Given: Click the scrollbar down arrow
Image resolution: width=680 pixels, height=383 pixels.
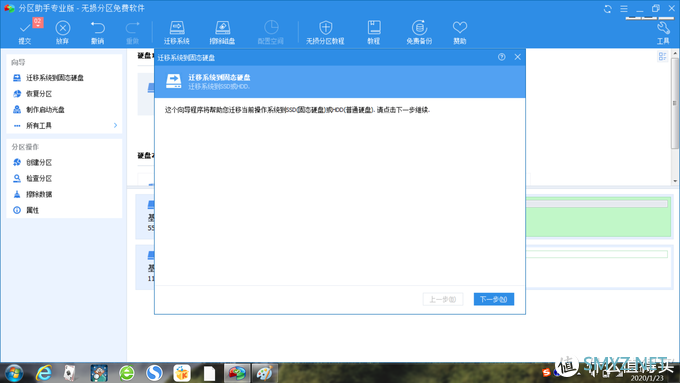Looking at the screenshot, I should click(675, 181).
